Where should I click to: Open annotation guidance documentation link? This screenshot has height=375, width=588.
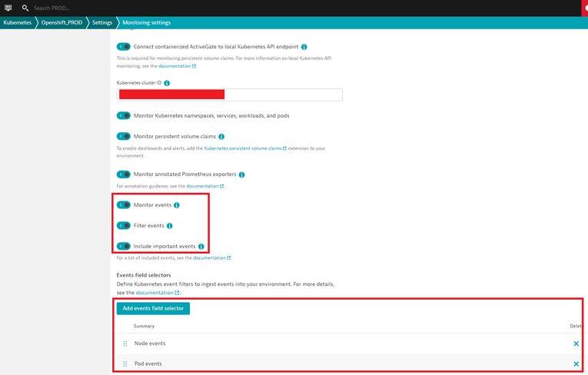point(205,186)
